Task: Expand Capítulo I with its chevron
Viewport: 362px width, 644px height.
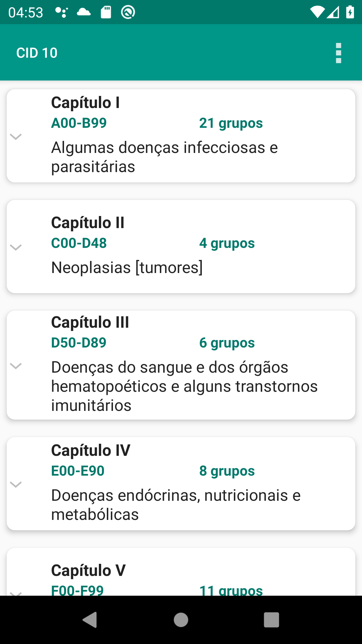Action: (x=16, y=136)
